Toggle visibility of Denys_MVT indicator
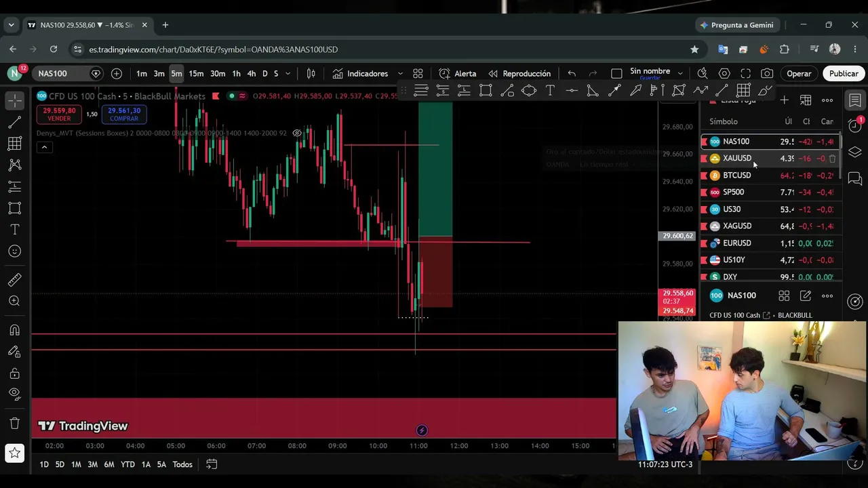868x488 pixels. coord(297,133)
